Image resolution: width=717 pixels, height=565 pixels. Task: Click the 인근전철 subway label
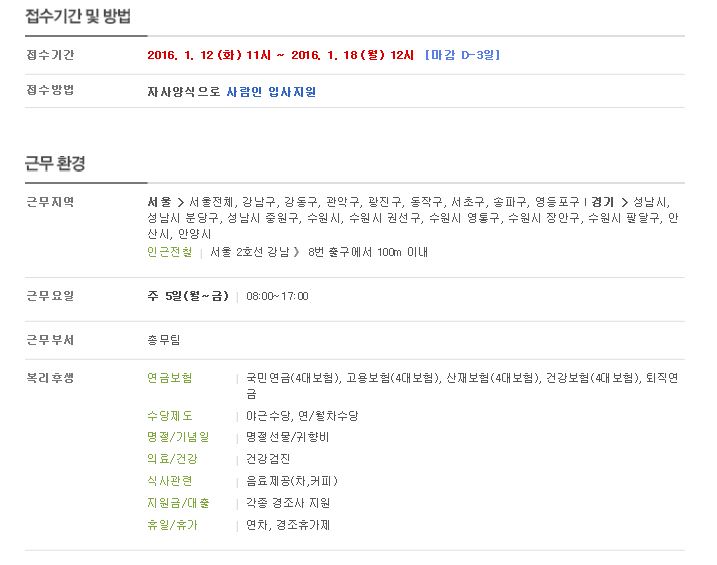170,252
